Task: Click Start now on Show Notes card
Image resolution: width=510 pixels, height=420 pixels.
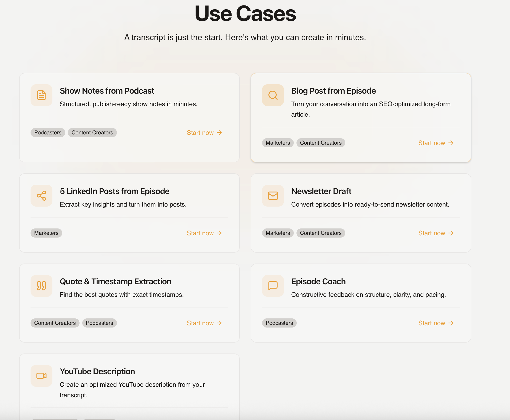Action: [x=204, y=133]
